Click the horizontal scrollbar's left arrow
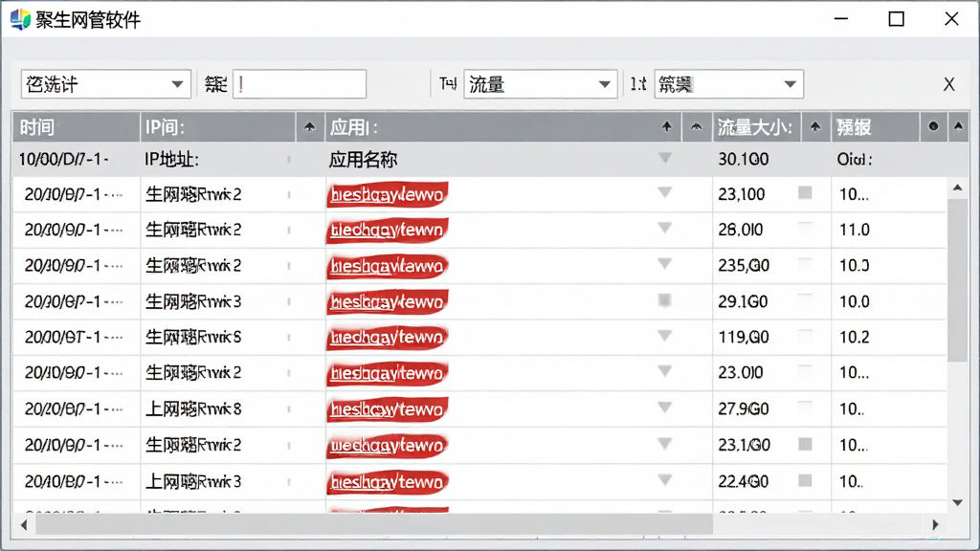 24,525
